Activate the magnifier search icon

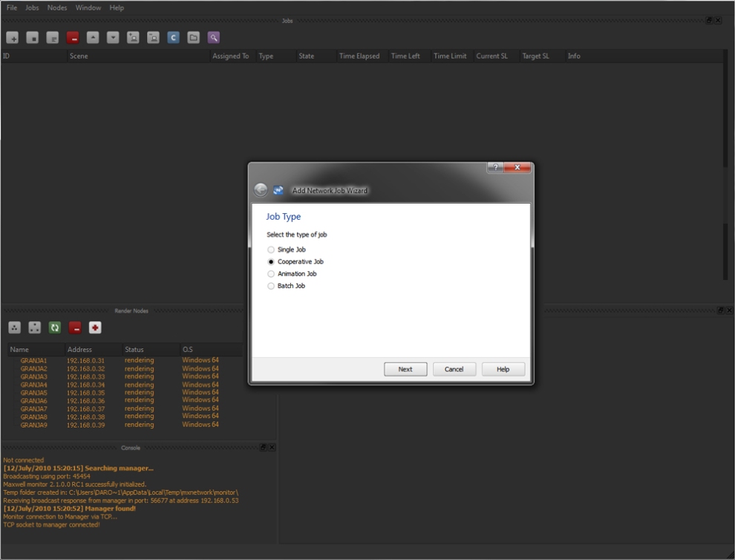point(213,37)
